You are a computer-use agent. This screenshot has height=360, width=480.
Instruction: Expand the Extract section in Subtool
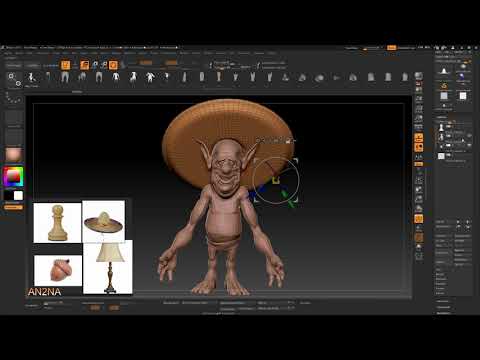[x=440, y=293]
